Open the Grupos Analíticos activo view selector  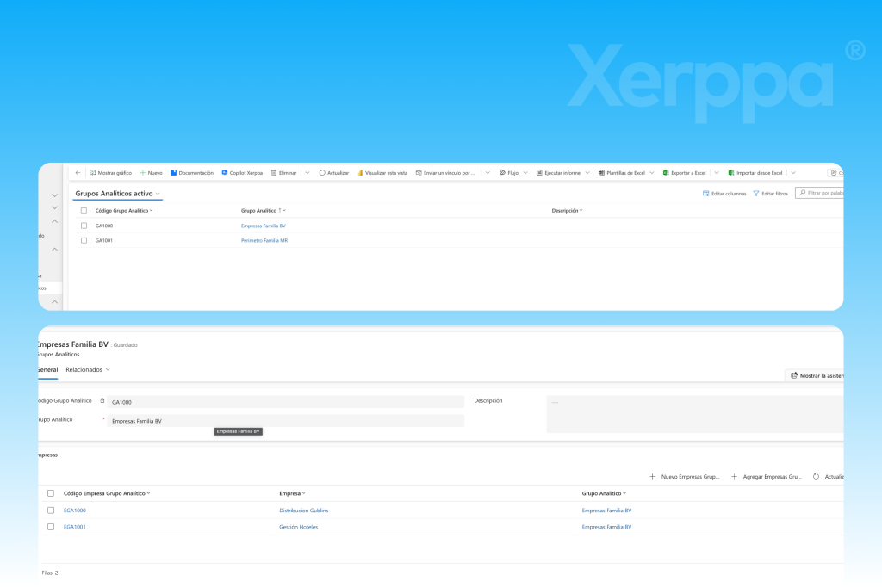(117, 194)
